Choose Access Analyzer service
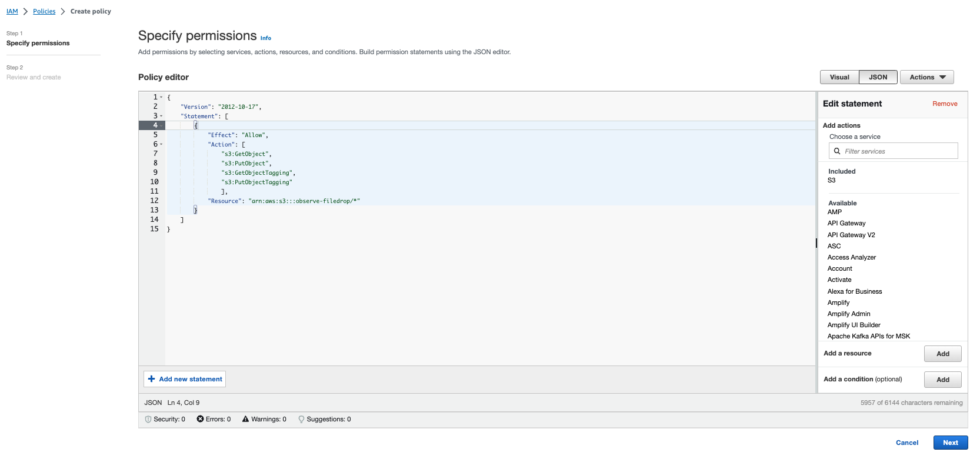The height and width of the screenshot is (462, 980). [x=852, y=257]
